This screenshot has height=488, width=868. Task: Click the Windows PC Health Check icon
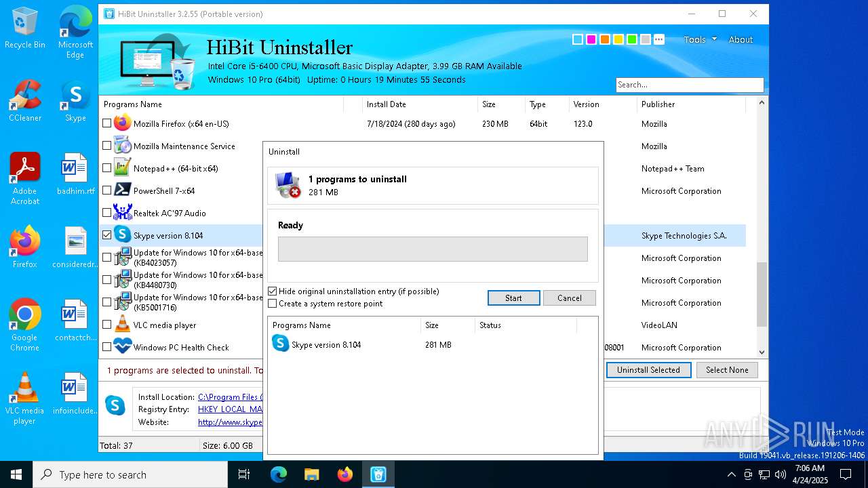[122, 347]
